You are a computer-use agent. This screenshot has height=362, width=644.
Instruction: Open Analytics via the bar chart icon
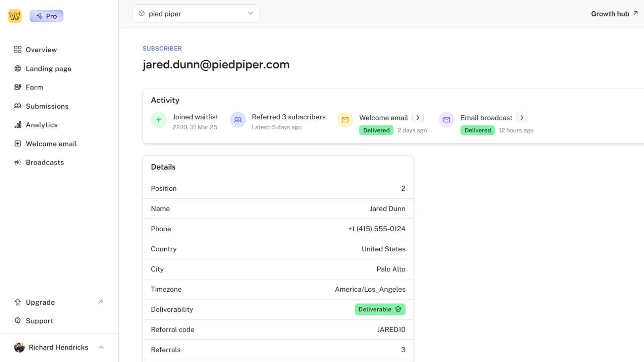[18, 125]
